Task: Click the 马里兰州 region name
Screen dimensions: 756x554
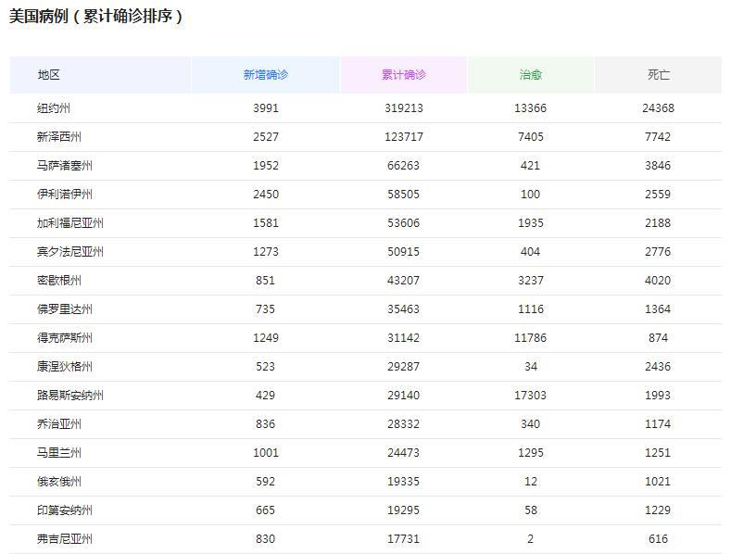Action: point(51,452)
